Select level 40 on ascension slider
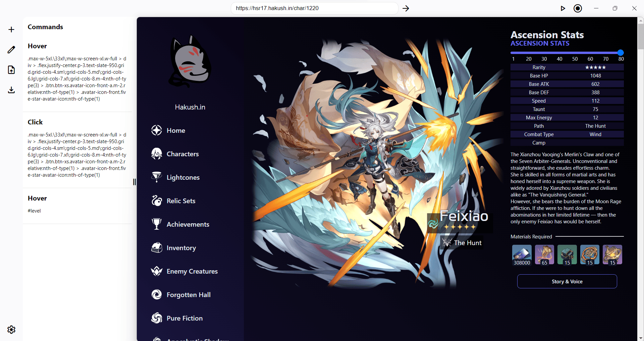Viewport: 644px width, 341px height. [559, 59]
